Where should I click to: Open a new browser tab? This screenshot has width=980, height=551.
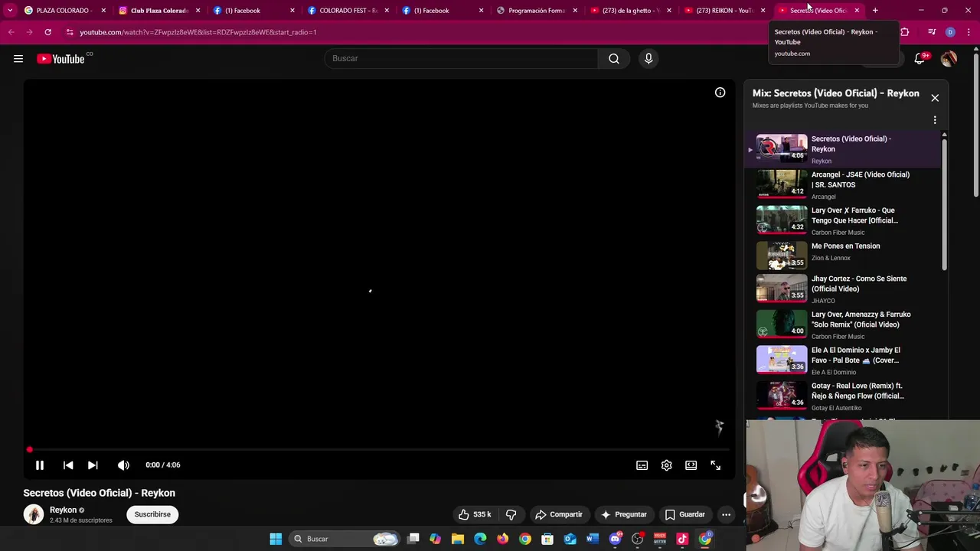click(x=875, y=11)
